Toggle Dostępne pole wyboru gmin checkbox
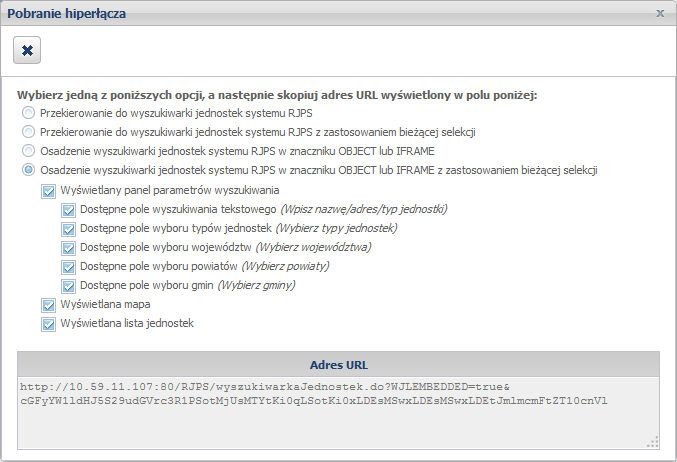Screen dimensions: 677x462 [68, 286]
